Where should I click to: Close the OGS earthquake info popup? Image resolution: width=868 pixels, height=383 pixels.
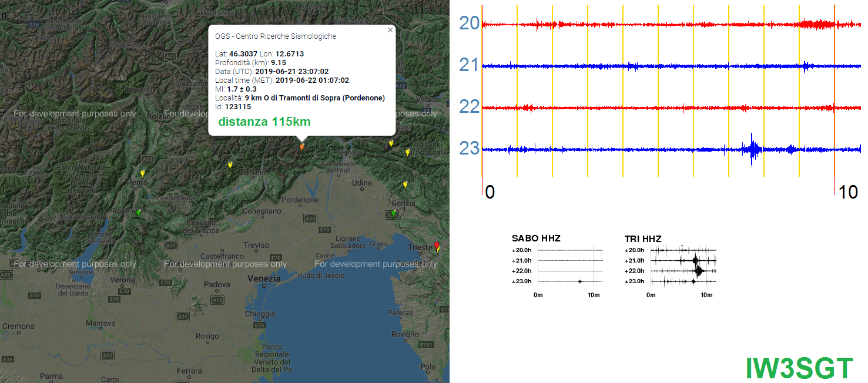[390, 30]
